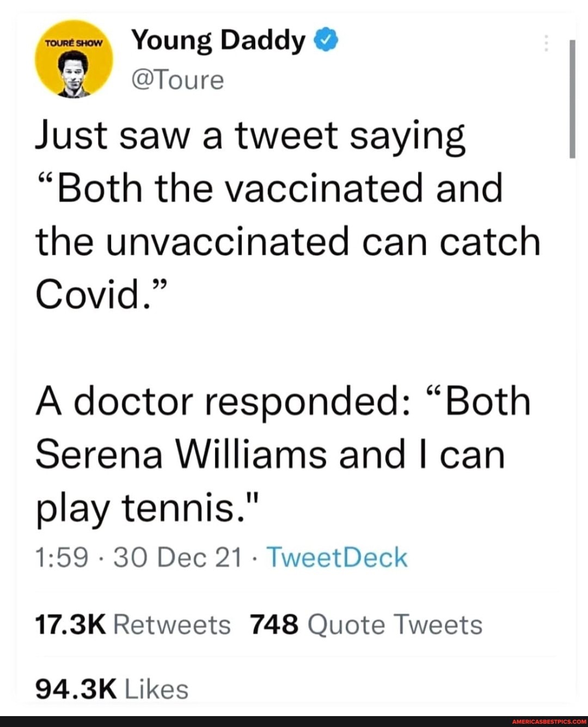Click "the unvaccinated can catch" line
Viewport: 588px width, 727px height.
[288, 242]
